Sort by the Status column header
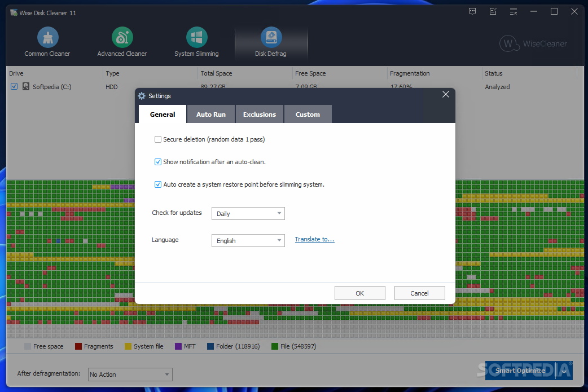Viewport: 588px width, 392px height. tap(529, 73)
